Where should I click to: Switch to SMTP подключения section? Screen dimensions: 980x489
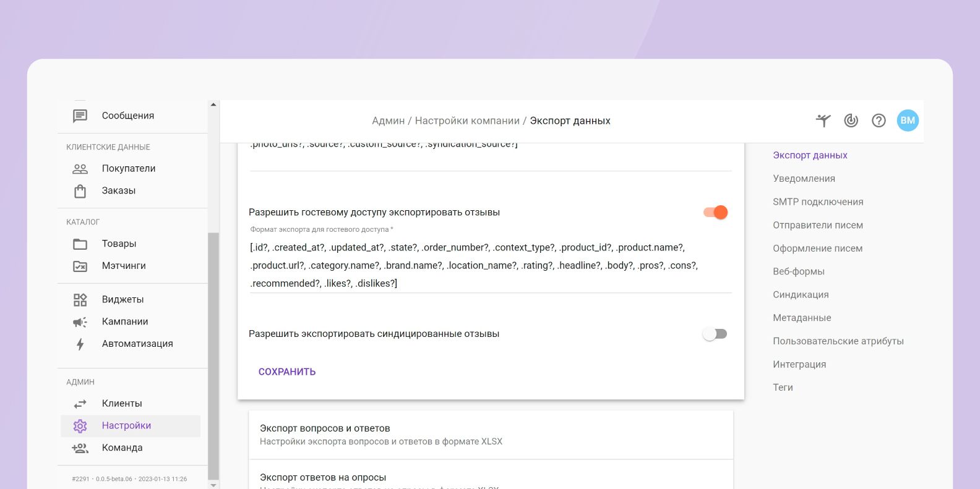(818, 202)
